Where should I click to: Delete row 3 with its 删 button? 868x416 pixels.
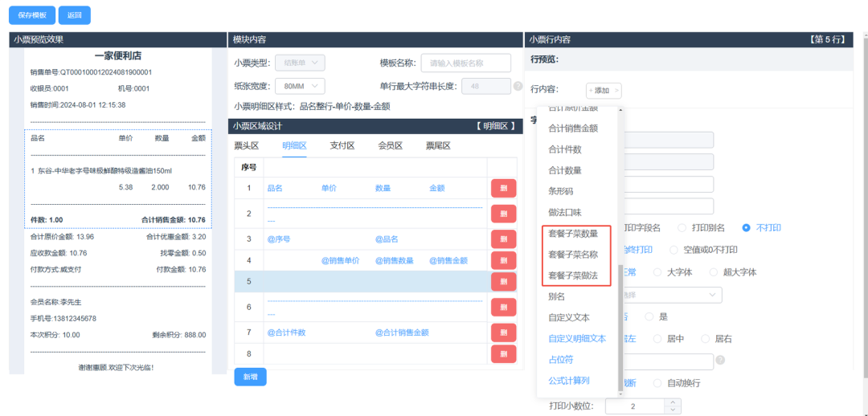[x=503, y=239]
